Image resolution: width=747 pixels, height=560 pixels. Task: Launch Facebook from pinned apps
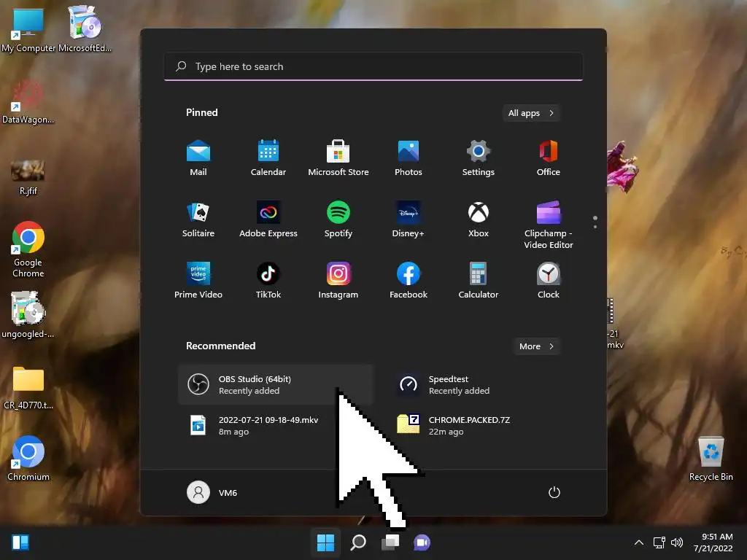[x=409, y=281]
